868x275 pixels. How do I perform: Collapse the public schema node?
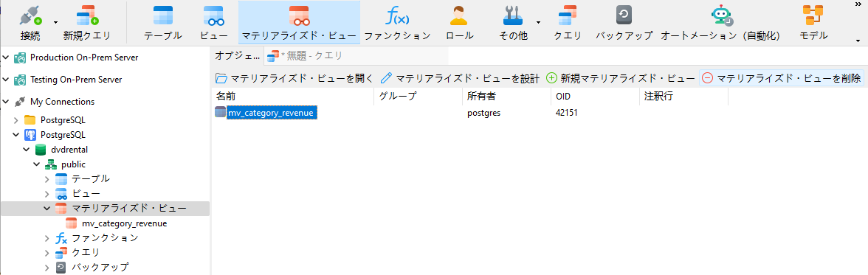coord(37,164)
